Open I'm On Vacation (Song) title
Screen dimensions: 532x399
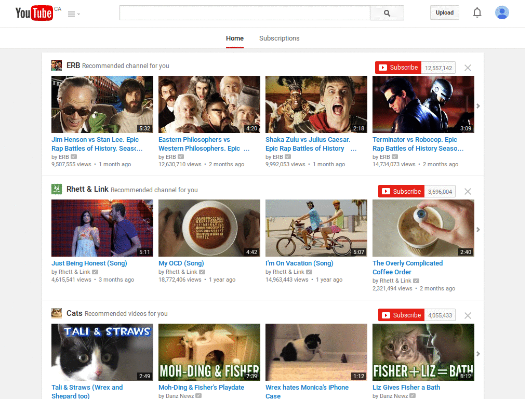pos(299,263)
